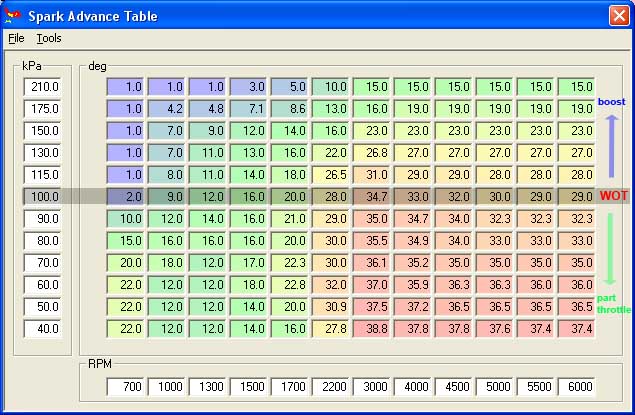Viewport: 635px width, 415px height.
Task: Click the 22.3 degree cell
Action: 290,263
